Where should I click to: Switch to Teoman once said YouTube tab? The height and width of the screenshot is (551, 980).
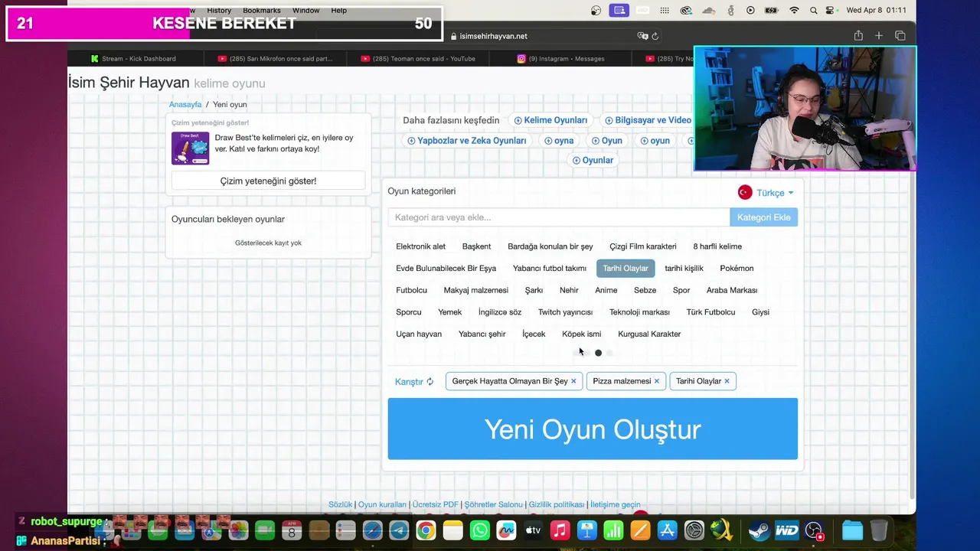pyautogui.click(x=418, y=58)
